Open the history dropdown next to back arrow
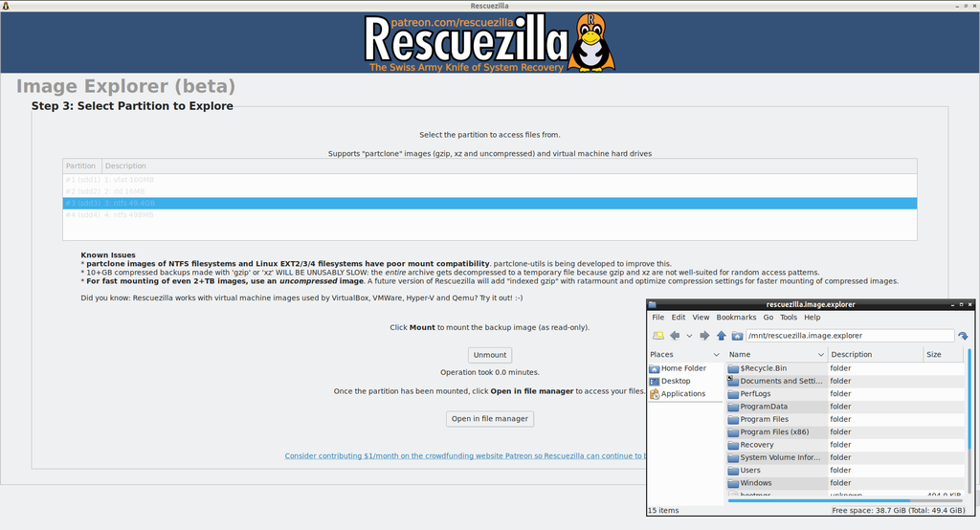The image size is (980, 530). (x=689, y=336)
